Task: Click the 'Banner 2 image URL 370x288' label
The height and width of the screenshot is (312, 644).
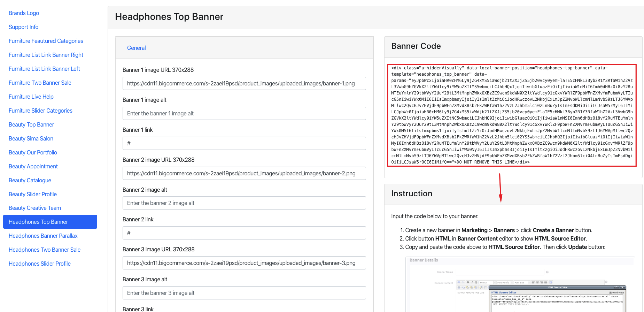Action: pos(158,160)
